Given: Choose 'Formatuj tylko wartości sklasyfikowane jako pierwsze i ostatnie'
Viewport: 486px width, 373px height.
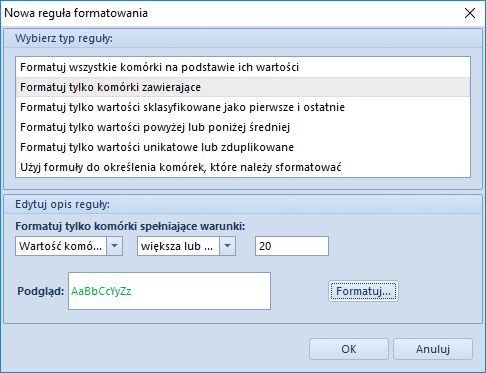Looking at the screenshot, I should click(243, 107).
